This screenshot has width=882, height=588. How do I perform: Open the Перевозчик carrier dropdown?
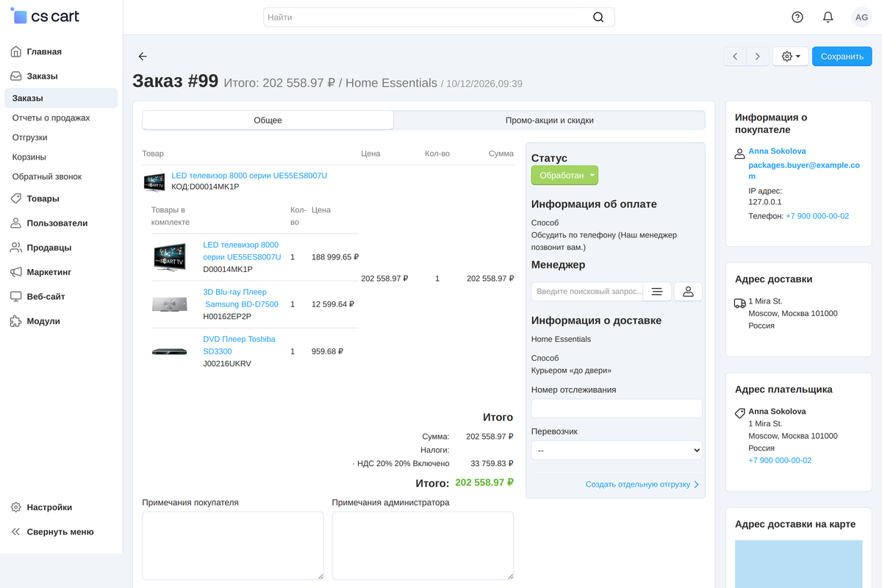pyautogui.click(x=617, y=450)
